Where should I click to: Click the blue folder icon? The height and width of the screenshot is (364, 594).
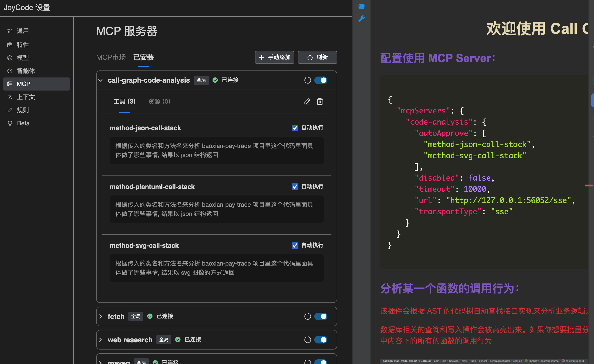click(x=361, y=7)
